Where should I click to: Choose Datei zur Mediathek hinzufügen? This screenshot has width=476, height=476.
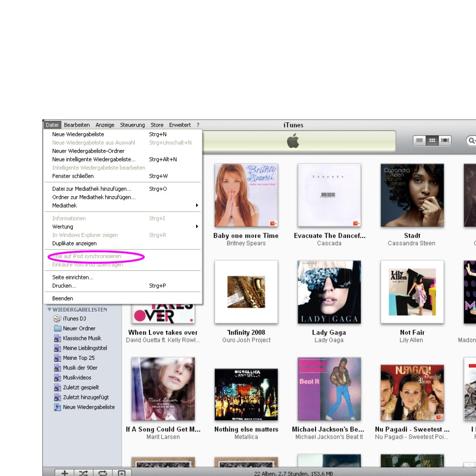tap(123, 189)
